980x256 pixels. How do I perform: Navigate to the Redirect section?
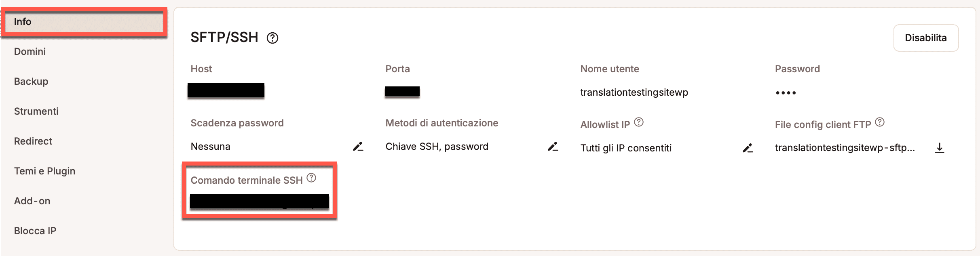pos(33,141)
